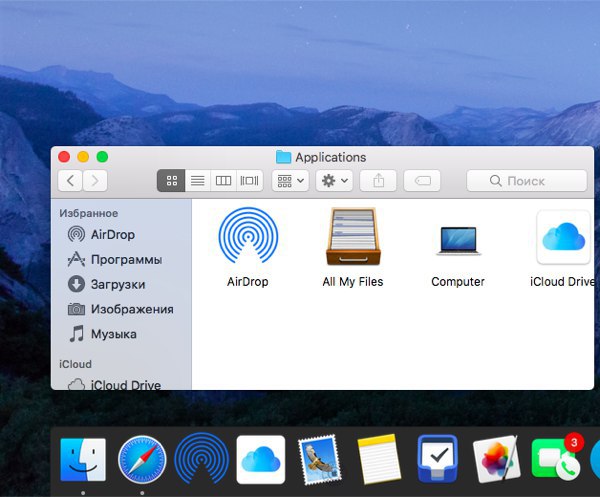
Task: Minimize the Applications window with yellow button
Action: tap(83, 157)
